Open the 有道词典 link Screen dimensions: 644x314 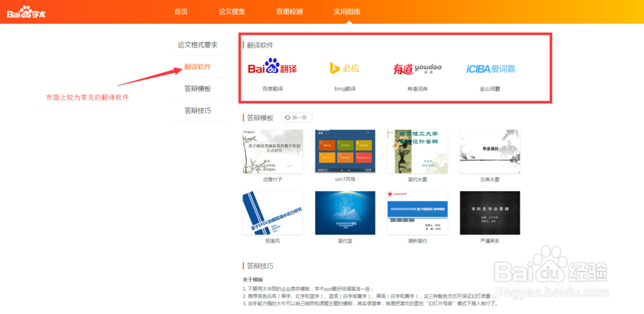coord(417,89)
